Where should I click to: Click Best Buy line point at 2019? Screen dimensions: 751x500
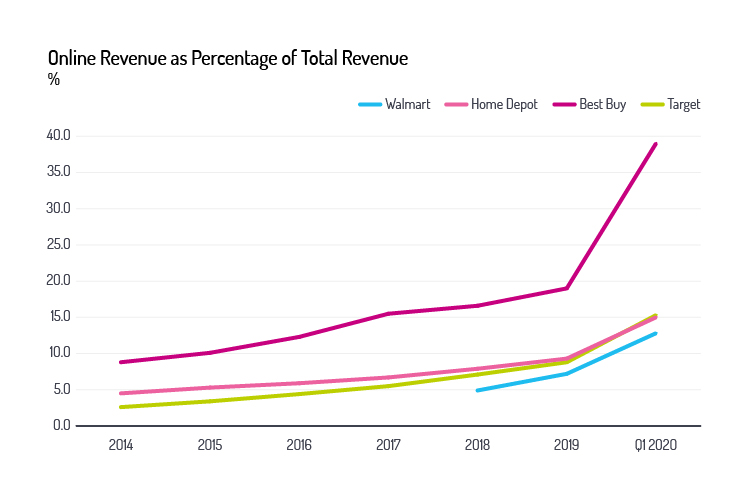coord(567,288)
